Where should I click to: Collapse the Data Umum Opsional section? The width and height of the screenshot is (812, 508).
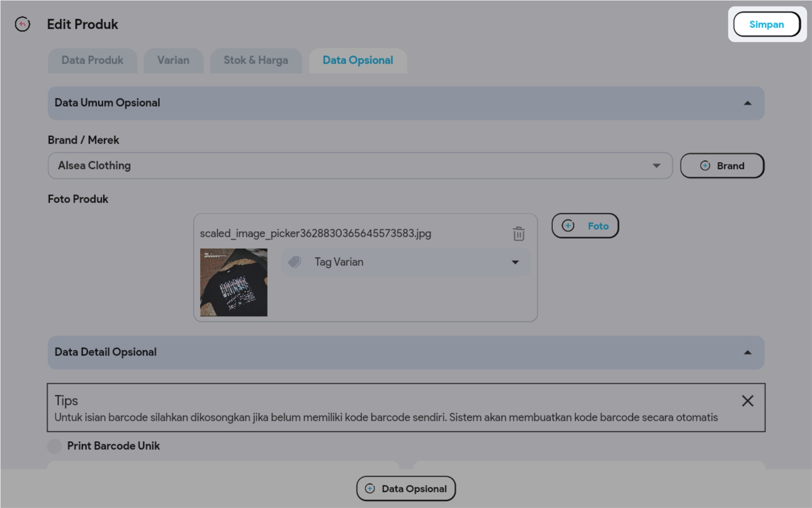click(747, 103)
